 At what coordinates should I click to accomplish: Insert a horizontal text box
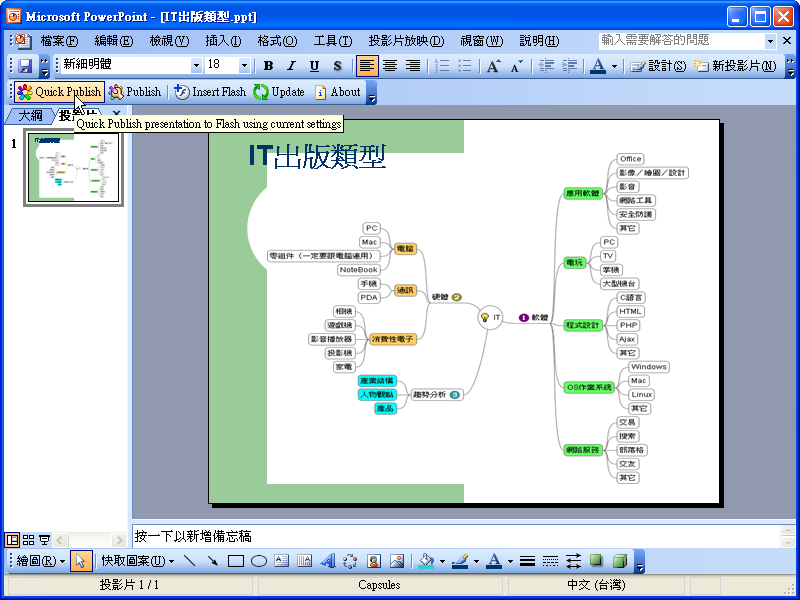[282, 561]
